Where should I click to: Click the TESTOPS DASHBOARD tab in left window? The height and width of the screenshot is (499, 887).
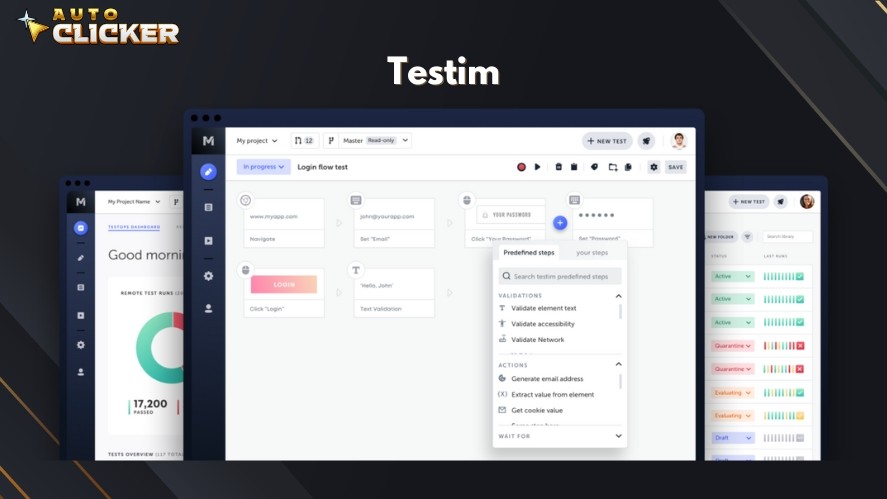[x=134, y=227]
